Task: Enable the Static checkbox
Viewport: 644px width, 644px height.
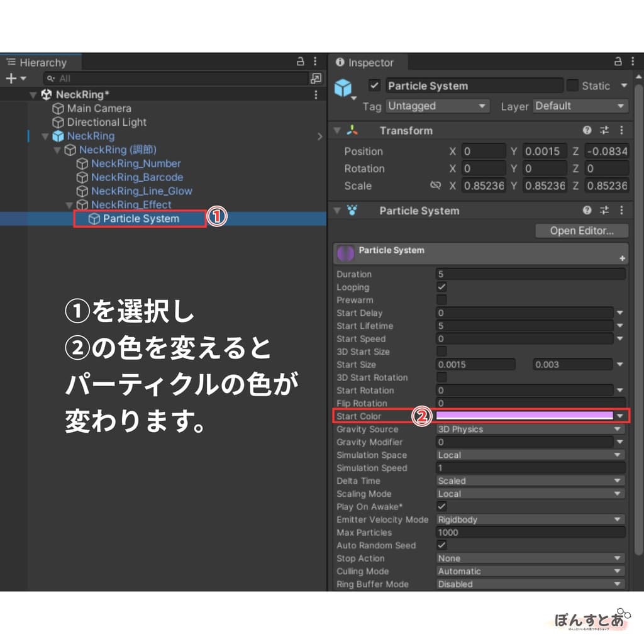Action: click(572, 86)
